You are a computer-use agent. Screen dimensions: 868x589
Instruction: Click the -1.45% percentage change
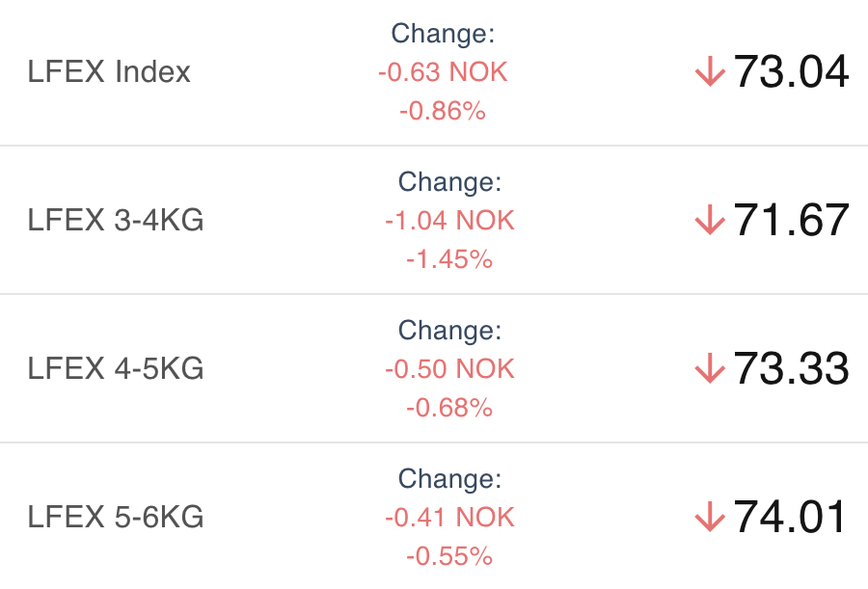[449, 259]
